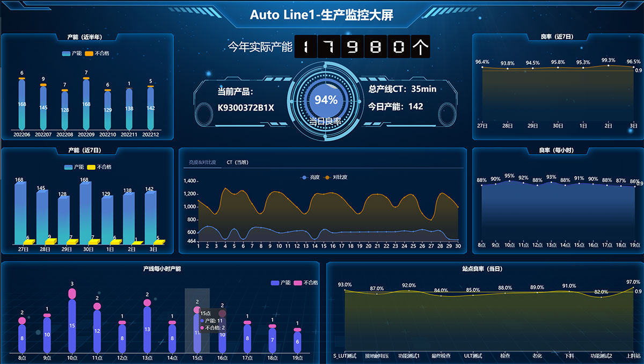Toggle the 对比度 series legend
This screenshot has height=364, width=644.
(x=335, y=177)
